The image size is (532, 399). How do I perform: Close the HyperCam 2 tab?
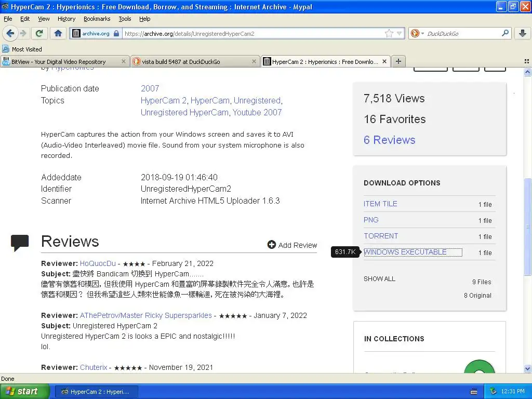click(x=384, y=61)
